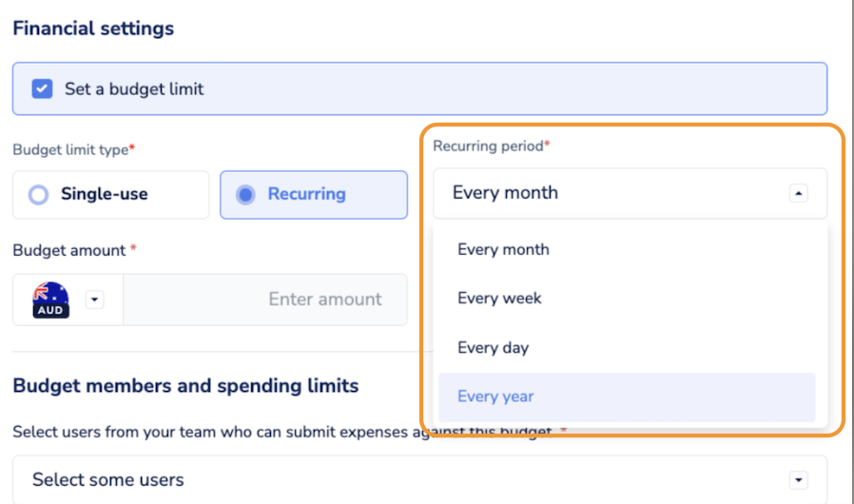The image size is (854, 504).
Task: Choose the Every day option
Action: pyautogui.click(x=493, y=348)
